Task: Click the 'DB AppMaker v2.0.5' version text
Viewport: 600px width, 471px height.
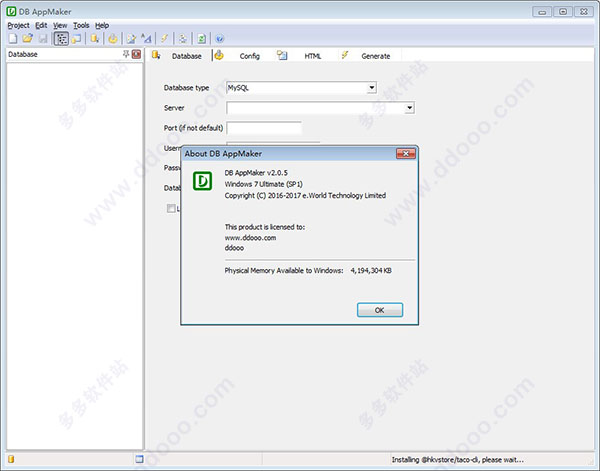Action: [x=256, y=173]
